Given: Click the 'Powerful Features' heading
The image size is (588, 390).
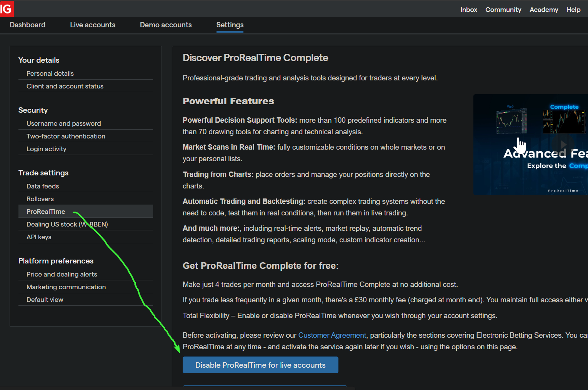Looking at the screenshot, I should coord(228,101).
